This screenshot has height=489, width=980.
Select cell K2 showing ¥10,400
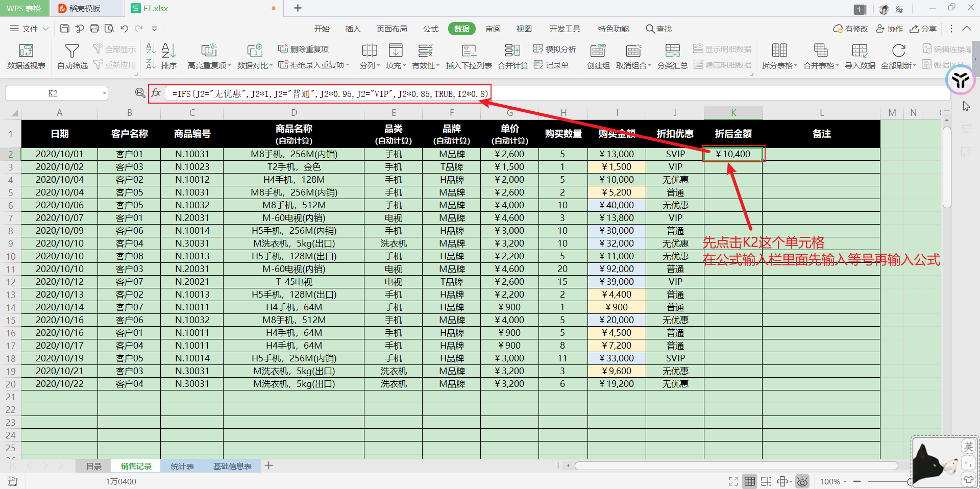point(733,154)
